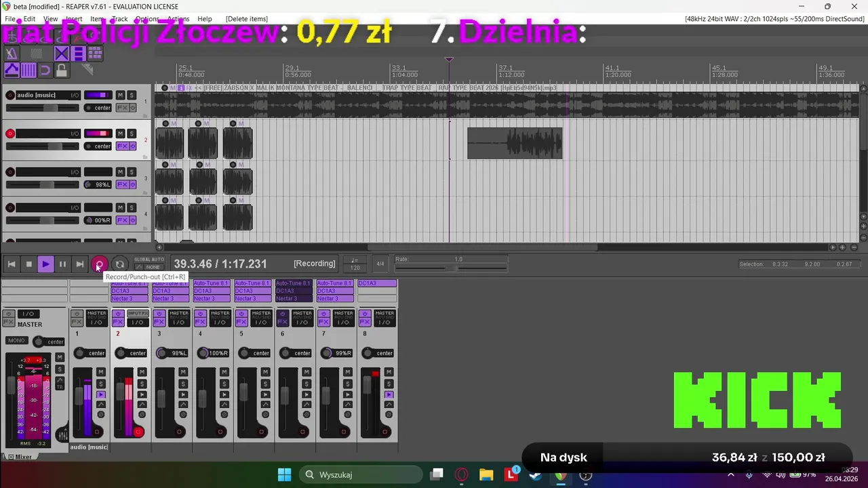Screen dimensions: 868x488
Task: Toggle grid lines toolbar icon
Action: pos(28,70)
